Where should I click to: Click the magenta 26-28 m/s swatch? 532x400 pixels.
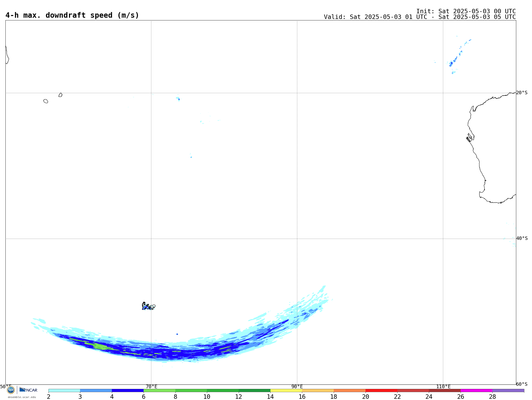[x=476, y=391]
